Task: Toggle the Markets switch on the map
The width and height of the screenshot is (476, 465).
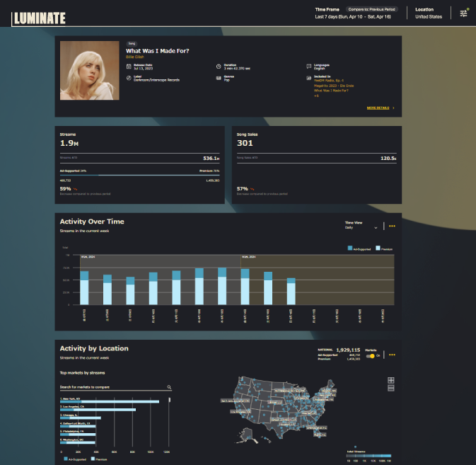Action: pos(371,355)
